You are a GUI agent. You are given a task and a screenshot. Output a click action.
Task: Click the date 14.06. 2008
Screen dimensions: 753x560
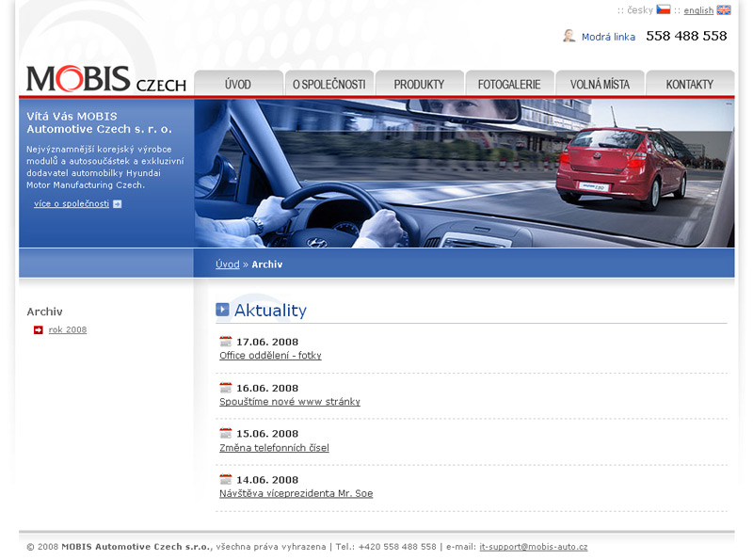[x=267, y=480]
